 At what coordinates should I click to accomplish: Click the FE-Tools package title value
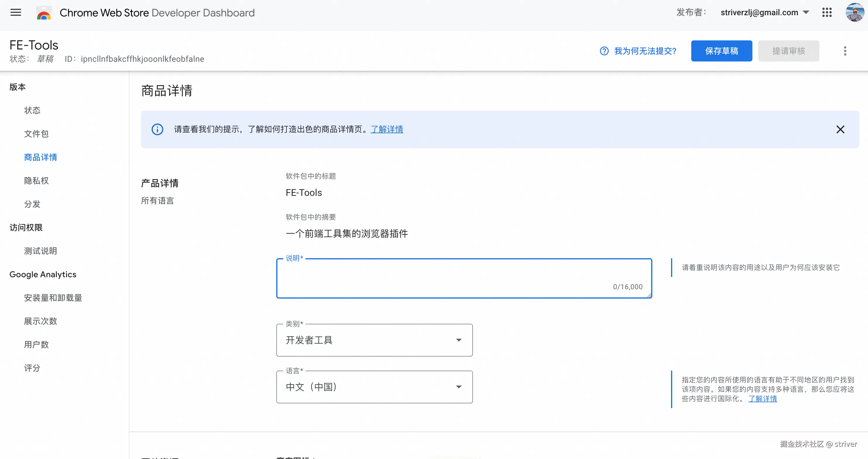[x=303, y=192]
